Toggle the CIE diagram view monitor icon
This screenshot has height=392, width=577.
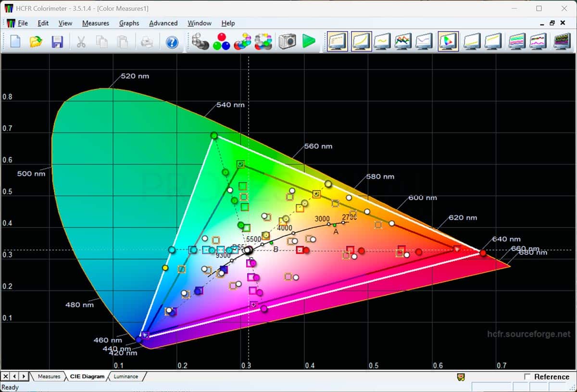(x=448, y=41)
